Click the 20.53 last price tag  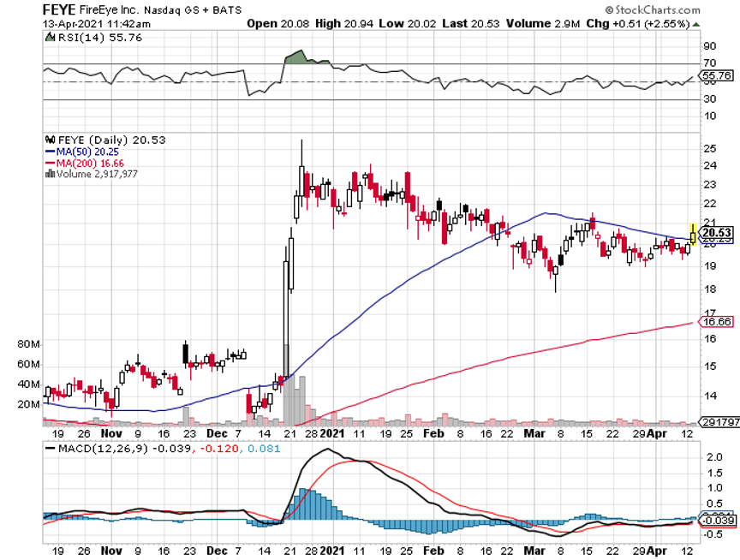[x=717, y=233]
